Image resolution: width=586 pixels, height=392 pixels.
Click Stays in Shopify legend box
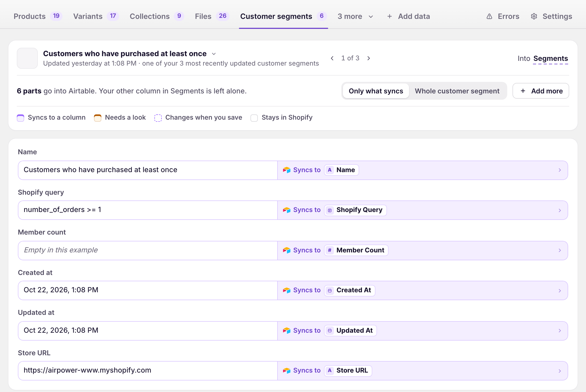pyautogui.click(x=254, y=118)
